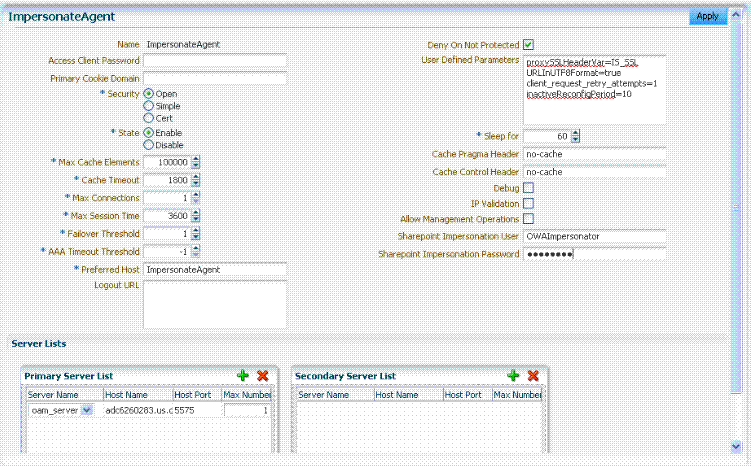Click the adc6260283.us host name cell

tap(138, 410)
